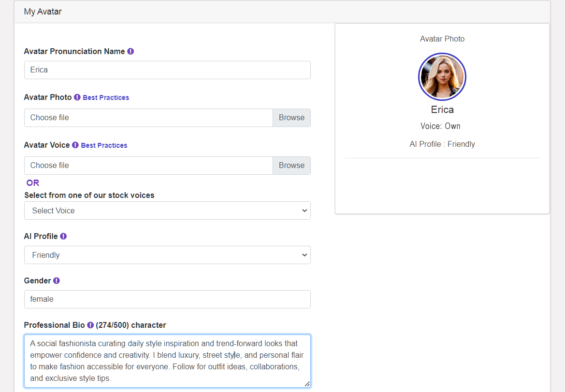This screenshot has width=565, height=392.
Task: Click the bio textarea resize handle
Action: pos(307,384)
